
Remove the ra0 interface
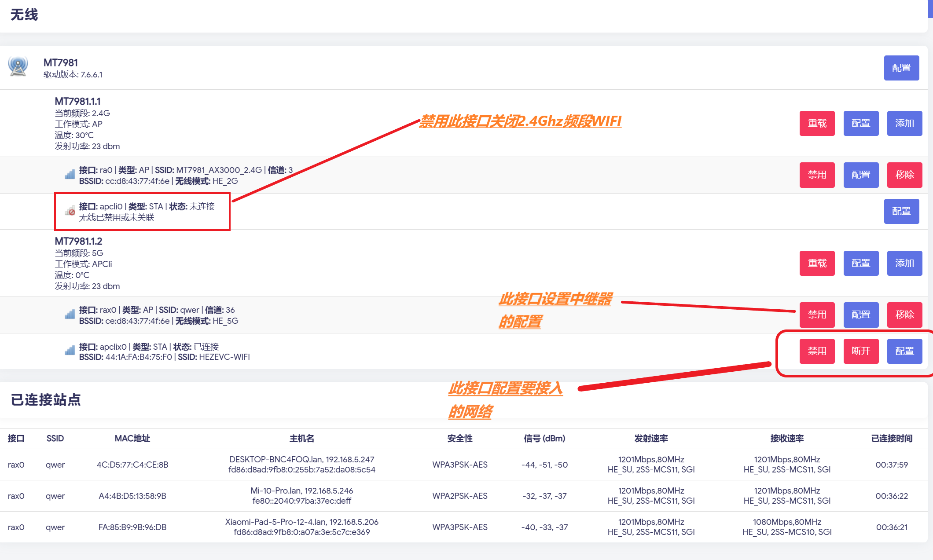click(x=904, y=175)
